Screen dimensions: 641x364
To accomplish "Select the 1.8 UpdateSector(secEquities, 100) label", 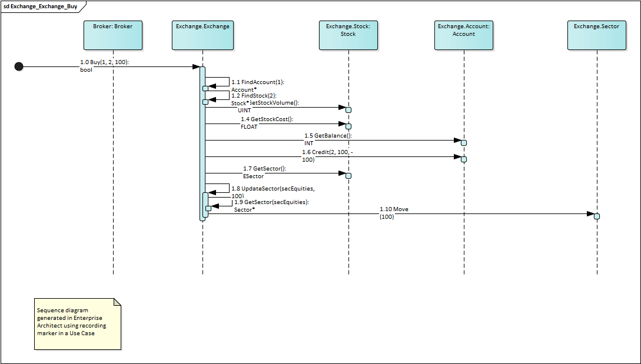I will tap(273, 192).
